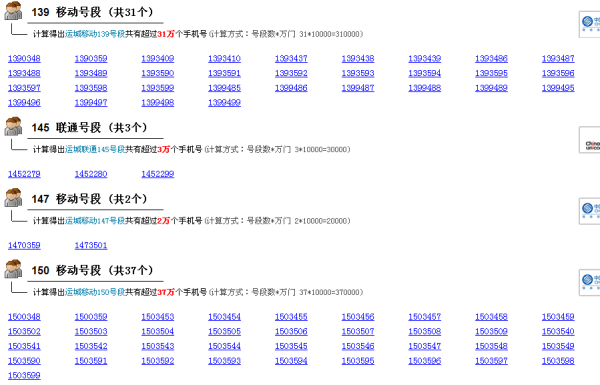Open the 运城移动147号段 link
This screenshot has height=385, width=600.
tap(95, 221)
